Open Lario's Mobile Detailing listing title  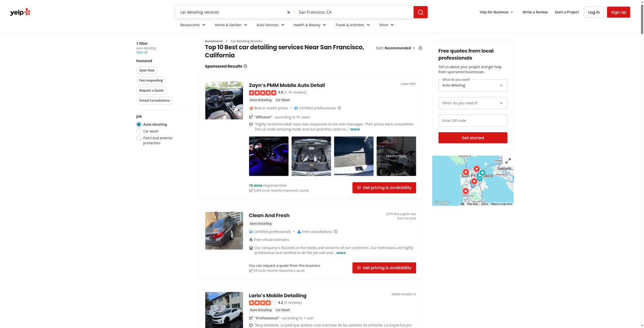pyautogui.click(x=277, y=295)
